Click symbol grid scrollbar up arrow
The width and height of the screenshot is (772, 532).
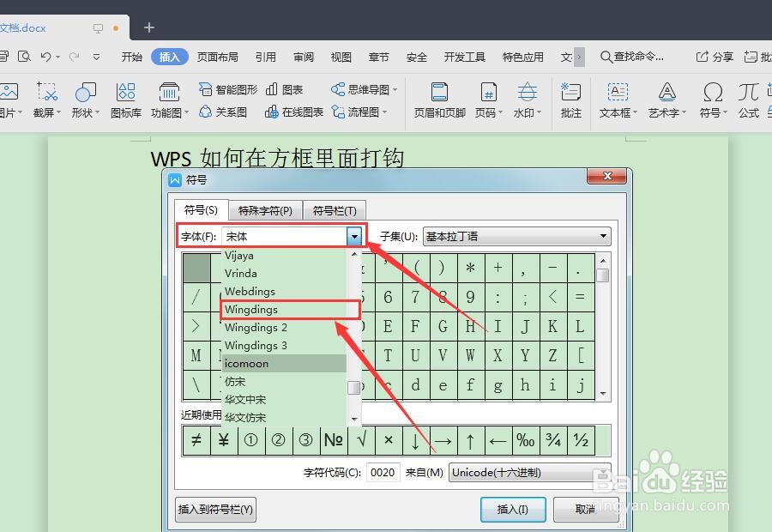(603, 260)
